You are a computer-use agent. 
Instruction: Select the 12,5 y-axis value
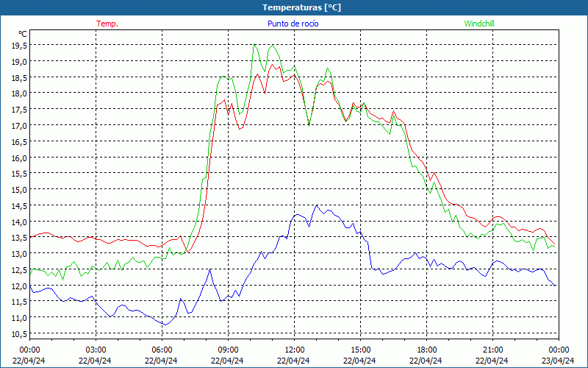point(20,270)
